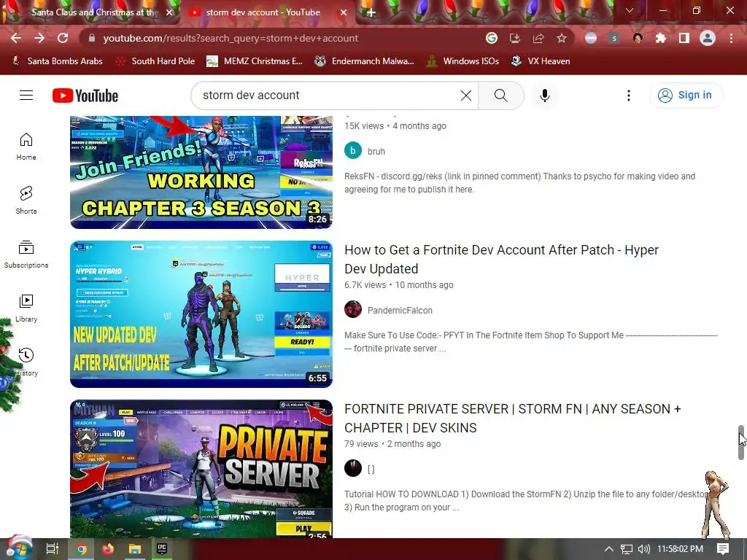Click the network icon in system tray
This screenshot has height=560, width=747.
point(627,549)
